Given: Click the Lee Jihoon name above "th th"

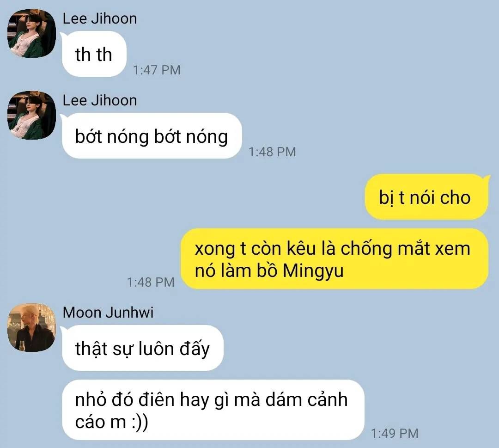Looking at the screenshot, I should coord(100,18).
